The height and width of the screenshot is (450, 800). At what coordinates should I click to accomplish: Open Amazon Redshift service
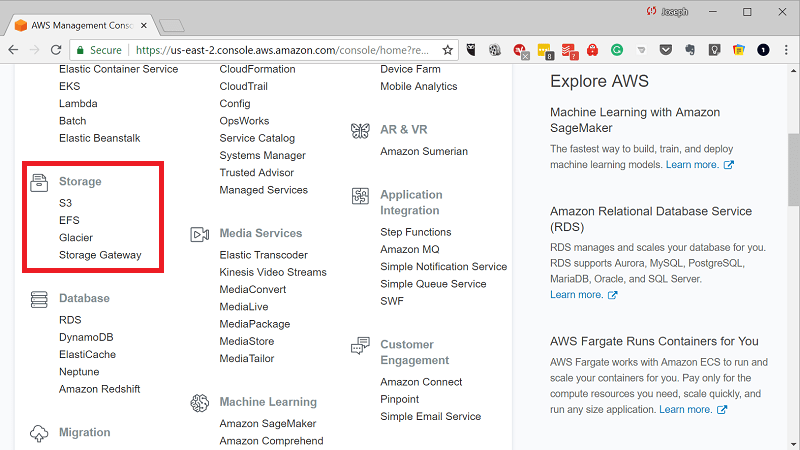[x=99, y=389]
